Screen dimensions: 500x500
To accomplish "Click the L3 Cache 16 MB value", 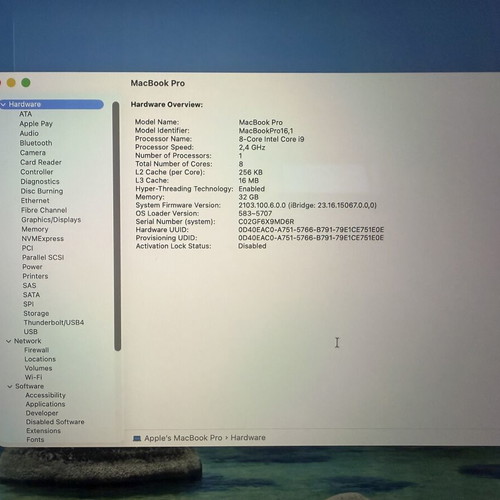I will (x=249, y=180).
